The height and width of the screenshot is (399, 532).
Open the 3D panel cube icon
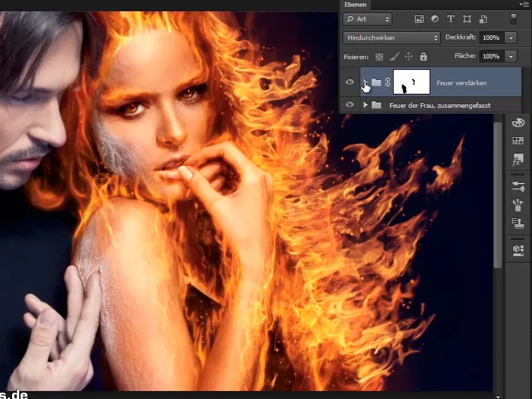pyautogui.click(x=518, y=251)
